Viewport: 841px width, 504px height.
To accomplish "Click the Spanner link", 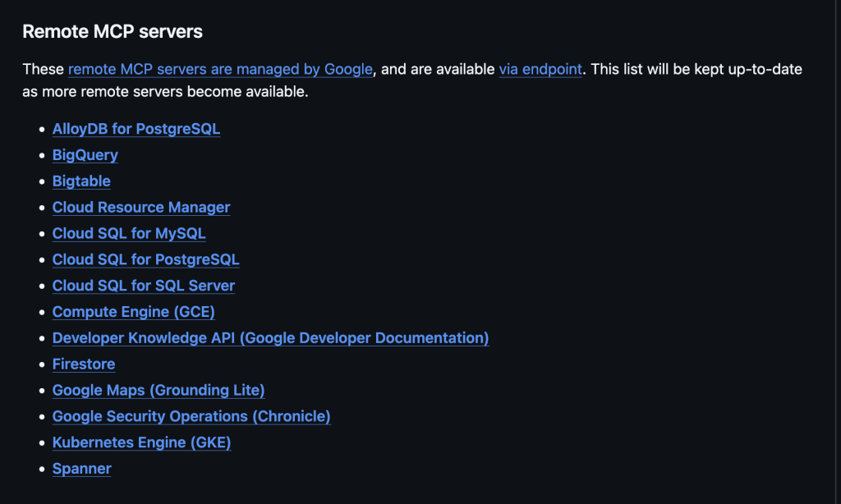I will pos(81,469).
